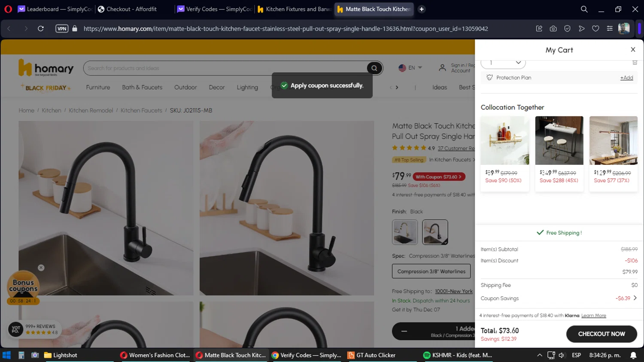Open the browser profile avatar

click(x=624, y=29)
